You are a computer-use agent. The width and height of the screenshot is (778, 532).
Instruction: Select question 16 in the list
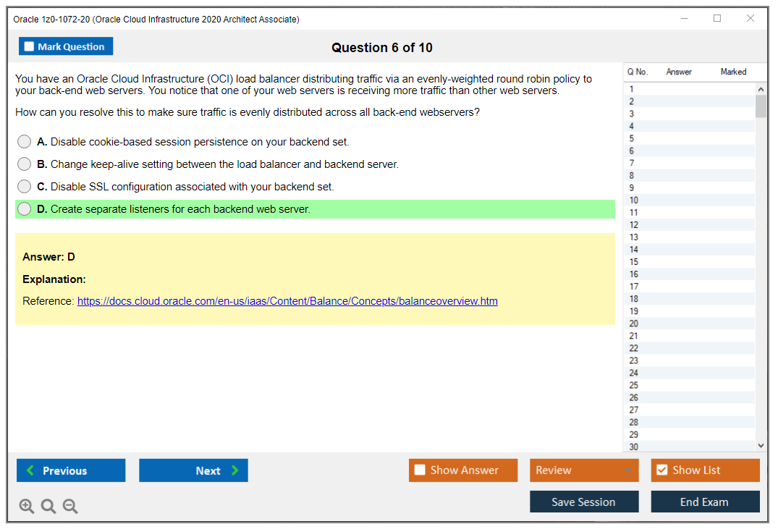click(689, 274)
